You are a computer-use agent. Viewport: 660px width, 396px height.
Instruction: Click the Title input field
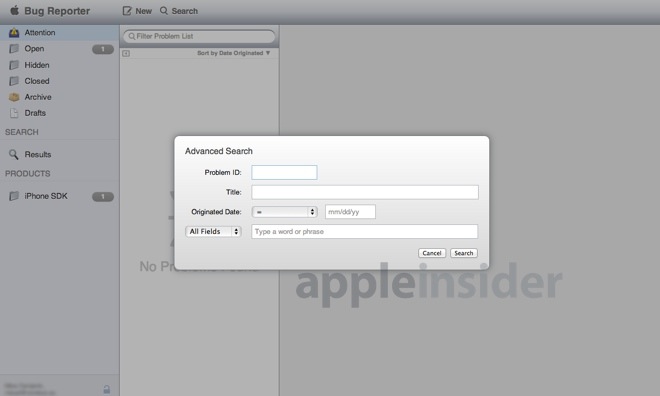pyautogui.click(x=365, y=192)
